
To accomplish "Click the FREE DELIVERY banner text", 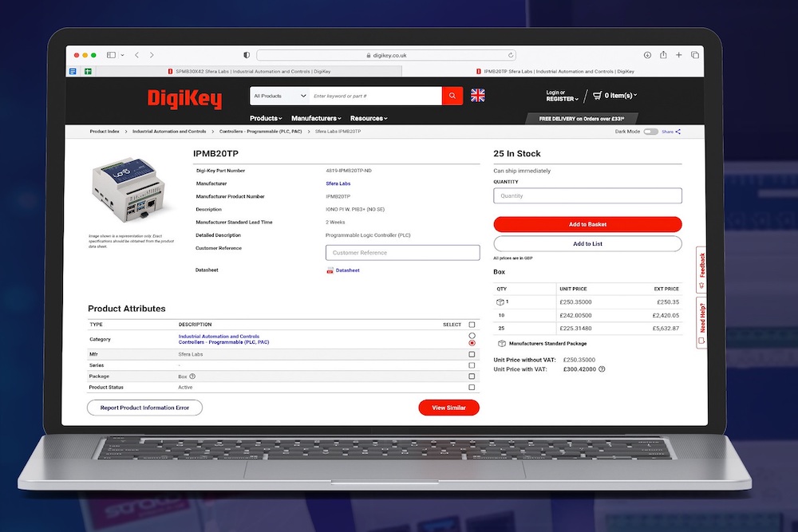I will click(582, 119).
